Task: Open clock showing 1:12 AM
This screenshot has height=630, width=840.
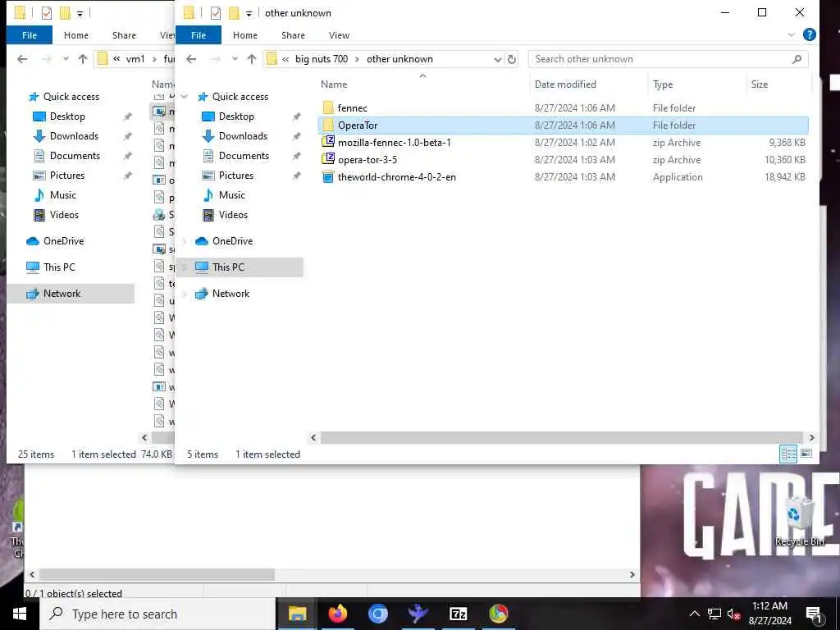Action: (769, 614)
